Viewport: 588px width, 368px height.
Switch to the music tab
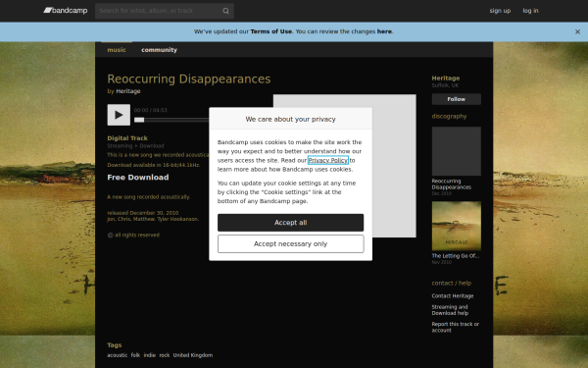117,50
